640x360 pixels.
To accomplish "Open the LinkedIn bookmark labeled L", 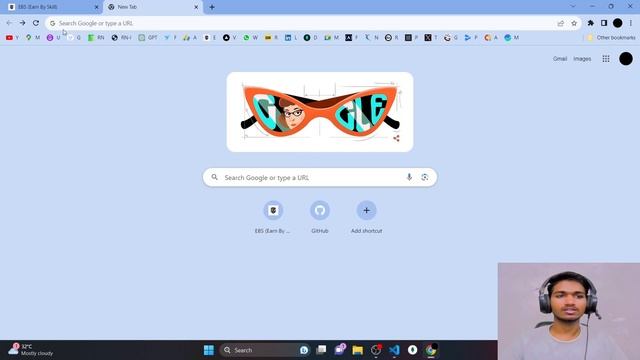I will pyautogui.click(x=291, y=38).
